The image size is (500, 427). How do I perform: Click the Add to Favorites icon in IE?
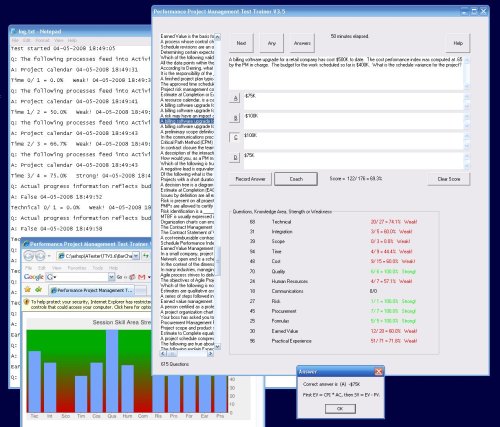pyautogui.click(x=39, y=289)
